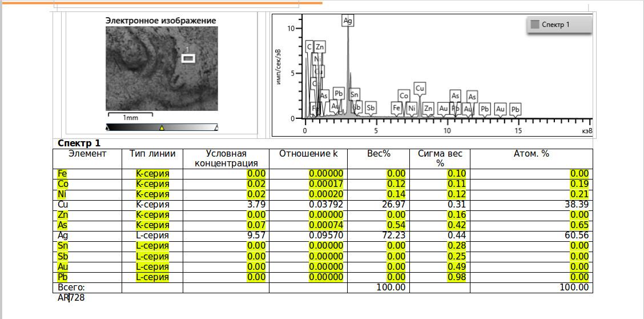
Task: Click Cu weight percent value 26.97
Action: tap(393, 205)
